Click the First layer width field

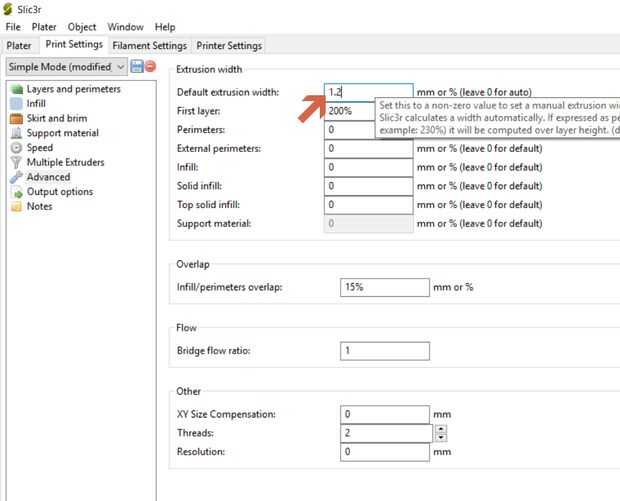point(350,111)
